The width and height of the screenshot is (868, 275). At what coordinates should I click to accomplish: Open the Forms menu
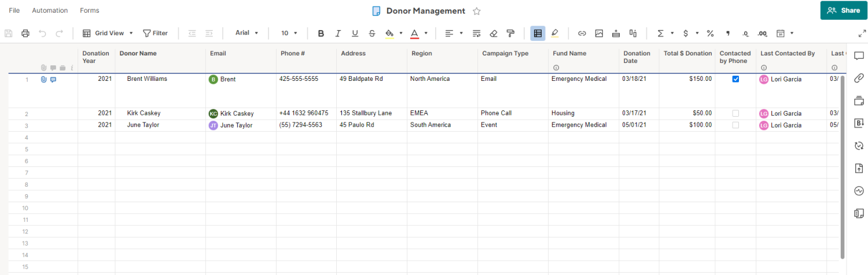point(90,10)
